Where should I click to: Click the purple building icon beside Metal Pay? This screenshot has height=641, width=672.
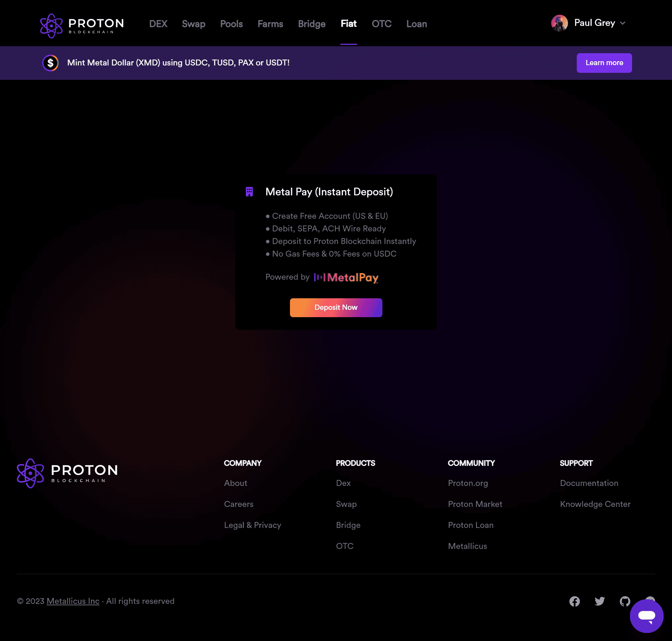(x=249, y=192)
